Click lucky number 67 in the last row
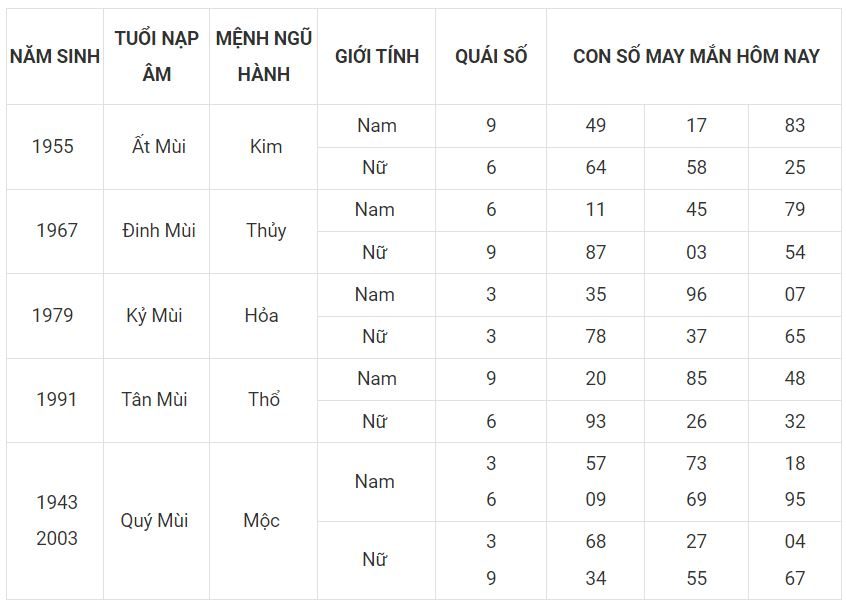 [795, 579]
